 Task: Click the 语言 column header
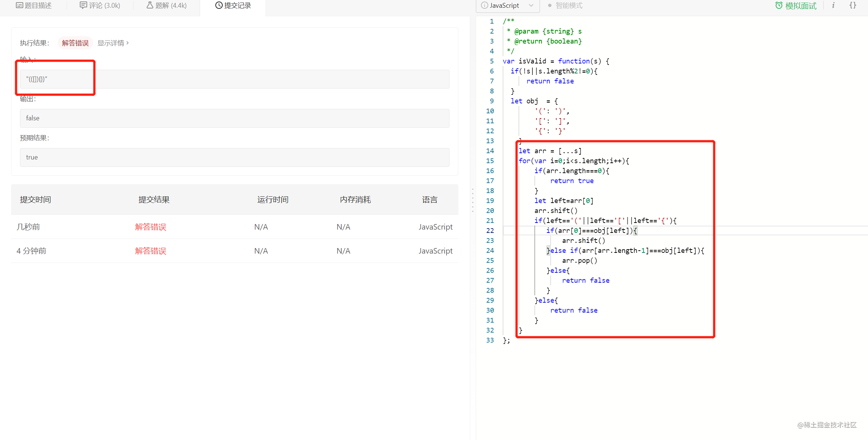[x=430, y=200]
